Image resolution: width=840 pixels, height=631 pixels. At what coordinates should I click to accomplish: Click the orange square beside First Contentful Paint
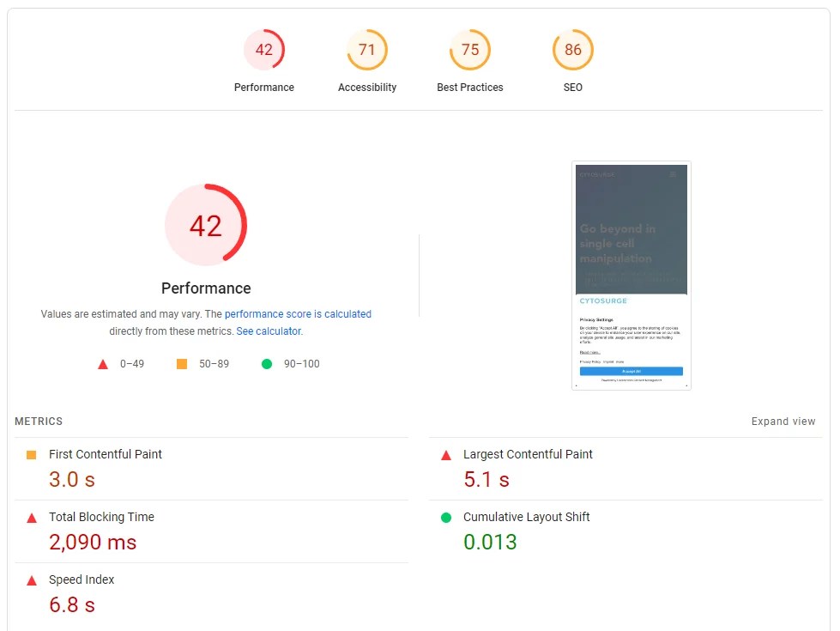point(32,455)
